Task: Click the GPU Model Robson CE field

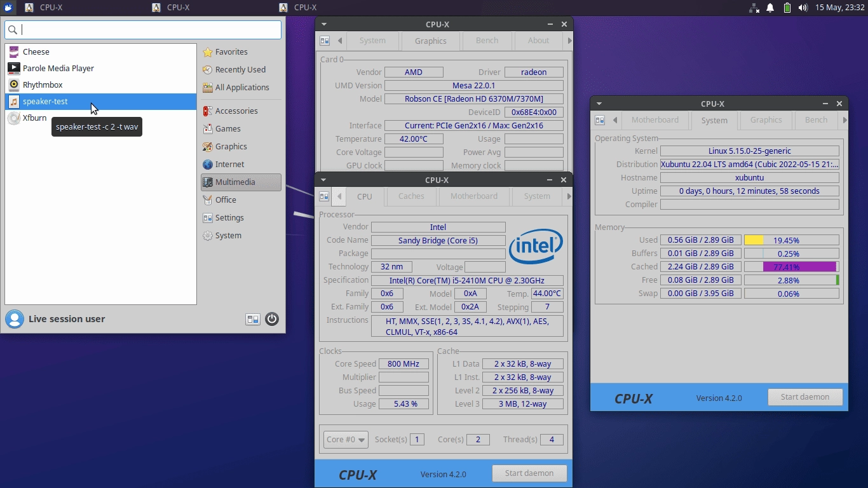Action: tap(474, 99)
